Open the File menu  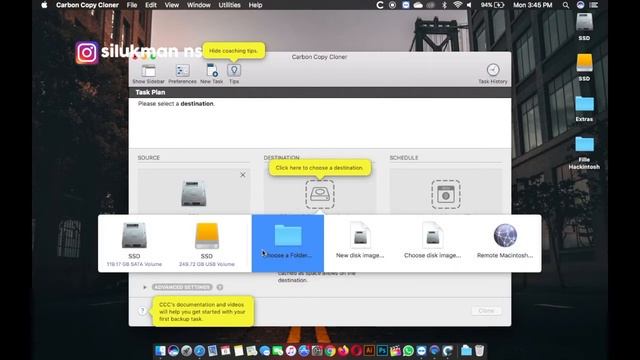pyautogui.click(x=132, y=5)
